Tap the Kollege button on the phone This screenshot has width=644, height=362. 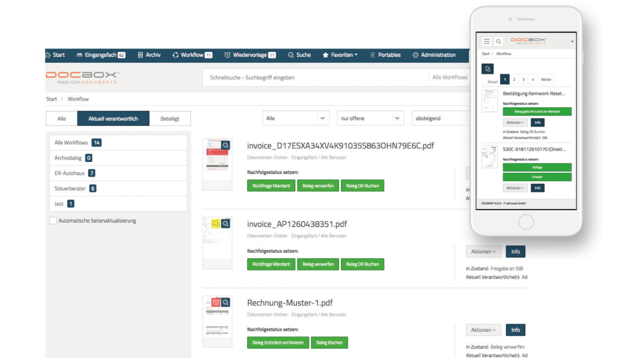(x=537, y=167)
